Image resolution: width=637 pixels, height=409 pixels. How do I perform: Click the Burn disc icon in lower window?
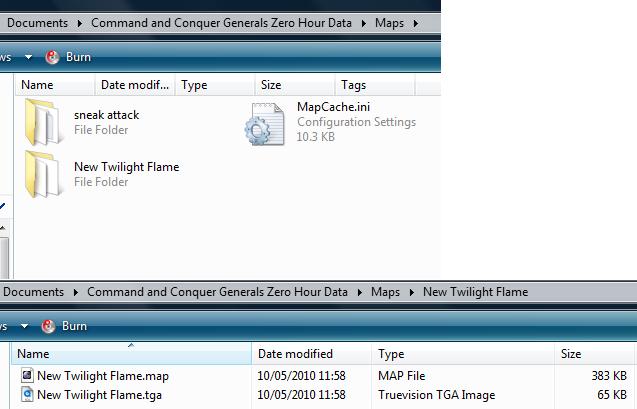[x=49, y=326]
